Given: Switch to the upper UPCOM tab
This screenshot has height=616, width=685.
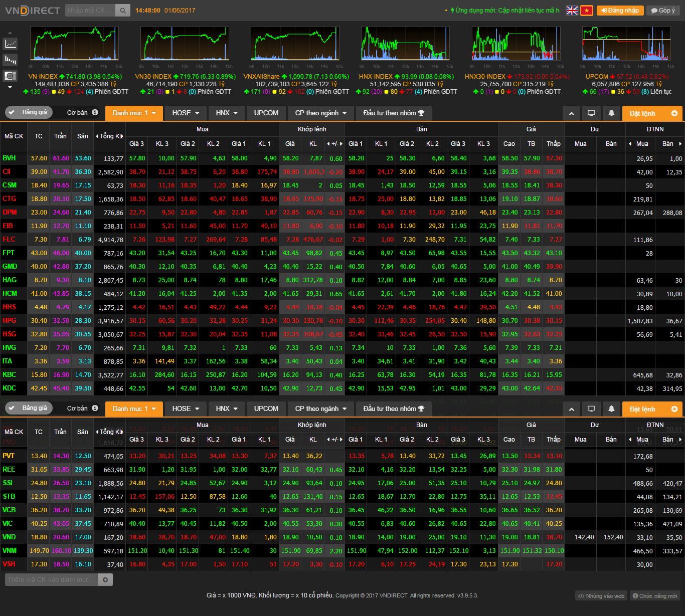Looking at the screenshot, I should 266,113.
